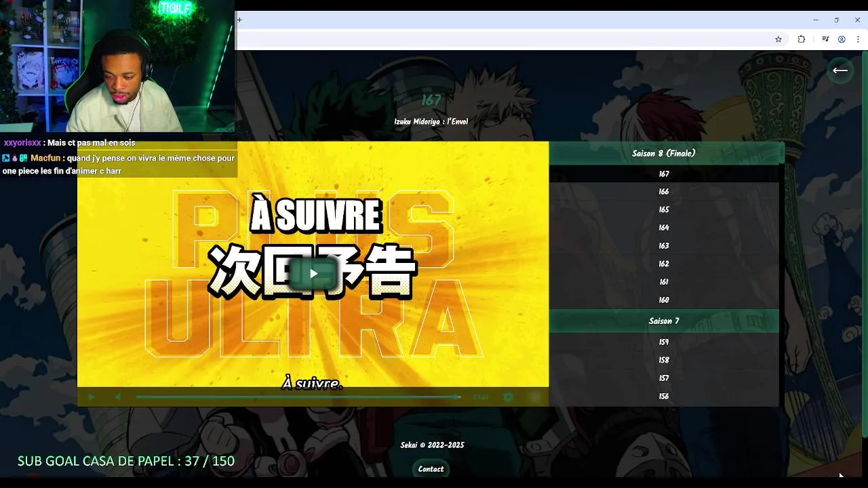Click the Contact button in footer

tap(431, 469)
